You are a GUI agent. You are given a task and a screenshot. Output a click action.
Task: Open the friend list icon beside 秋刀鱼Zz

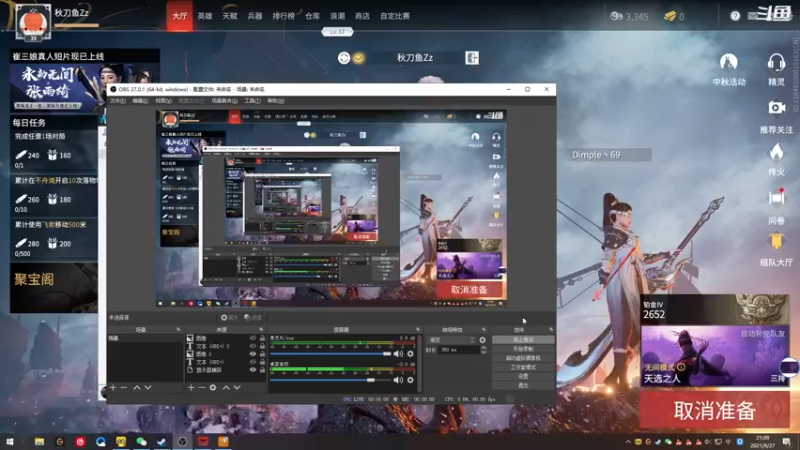(x=472, y=58)
